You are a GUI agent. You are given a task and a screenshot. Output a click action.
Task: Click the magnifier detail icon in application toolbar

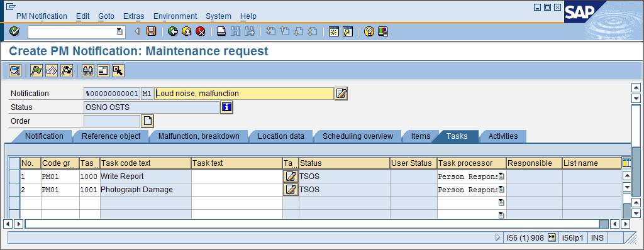point(15,71)
